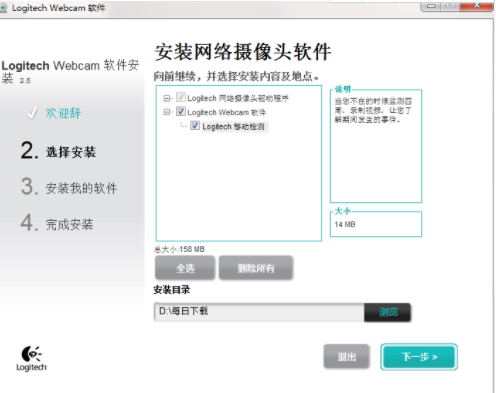Click the 总大小:158 MB text
The height and width of the screenshot is (393, 496).
[x=179, y=249]
